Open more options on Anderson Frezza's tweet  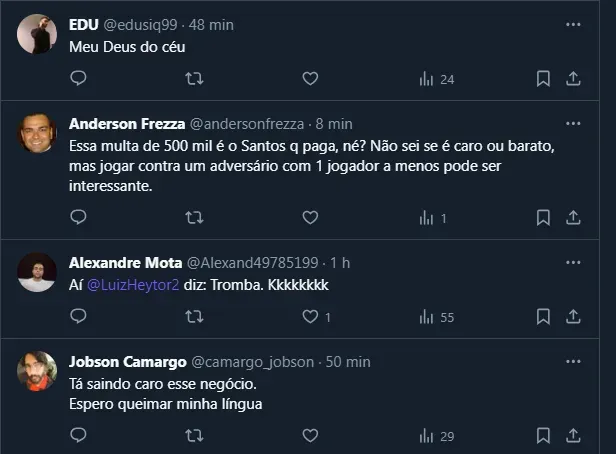[573, 123]
